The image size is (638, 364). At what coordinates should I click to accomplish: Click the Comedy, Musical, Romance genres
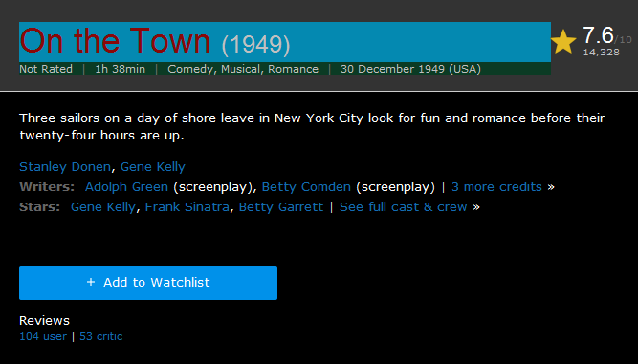pos(243,69)
